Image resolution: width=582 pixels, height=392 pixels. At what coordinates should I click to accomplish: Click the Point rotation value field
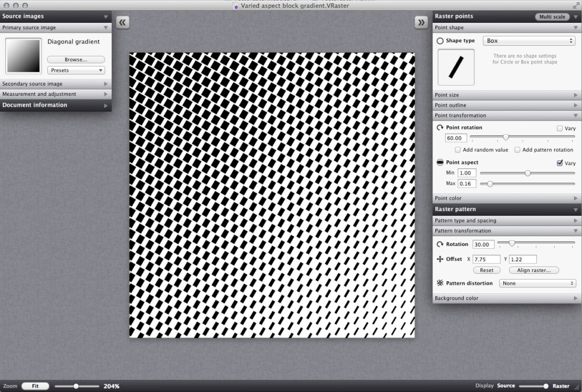tap(456, 138)
